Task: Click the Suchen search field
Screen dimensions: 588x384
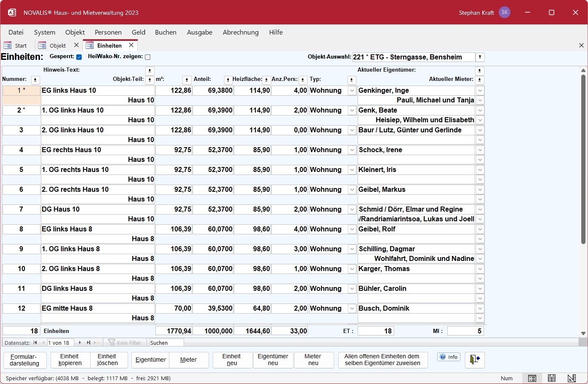Action: pyautogui.click(x=166, y=343)
